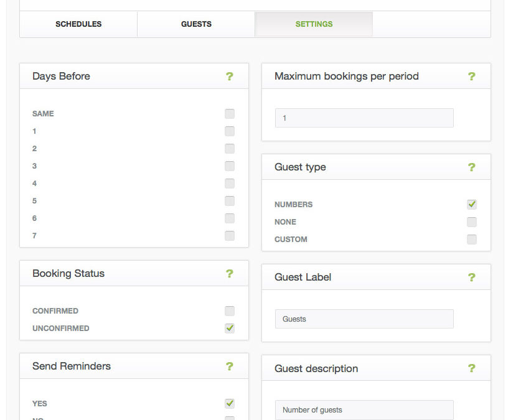This screenshot has height=420, width=526.
Task: Uncheck the Numbers guest type
Action: coord(472,204)
